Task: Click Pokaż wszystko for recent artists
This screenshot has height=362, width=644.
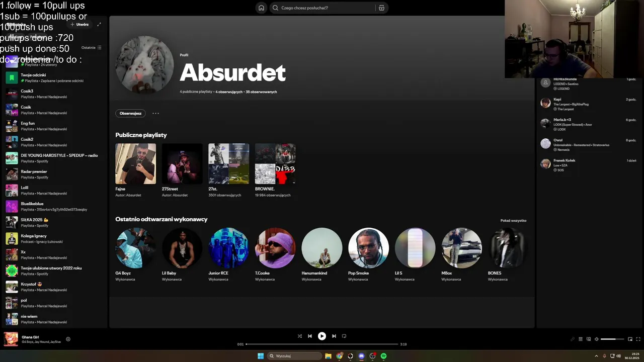Action: 513,220
